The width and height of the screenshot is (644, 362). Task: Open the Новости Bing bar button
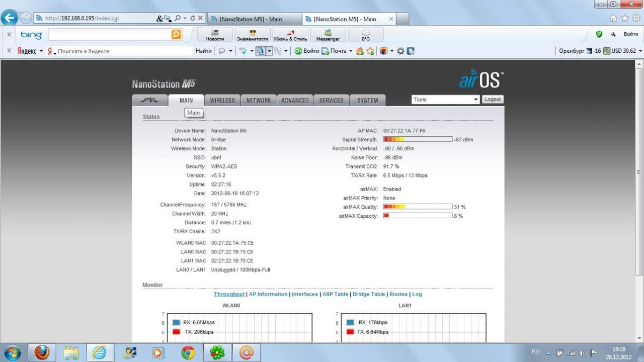(x=215, y=35)
